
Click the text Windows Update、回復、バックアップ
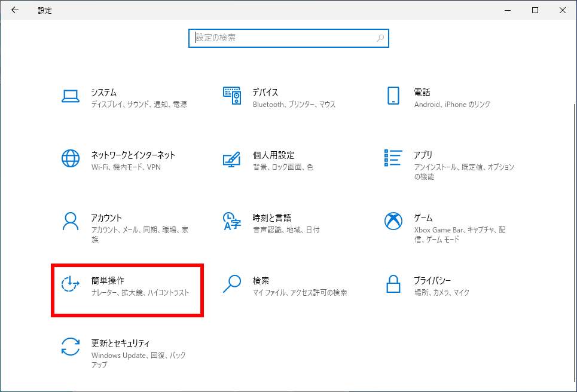pos(138,360)
